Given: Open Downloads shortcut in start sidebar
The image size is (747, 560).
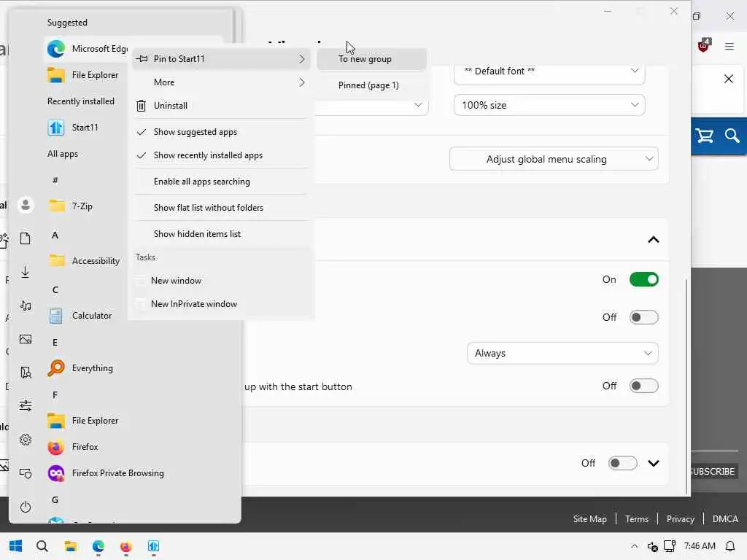Looking at the screenshot, I should 26,272.
